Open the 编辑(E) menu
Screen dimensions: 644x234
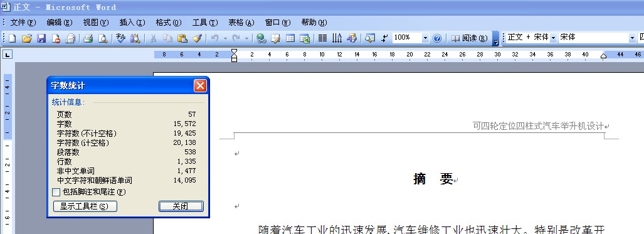click(60, 23)
